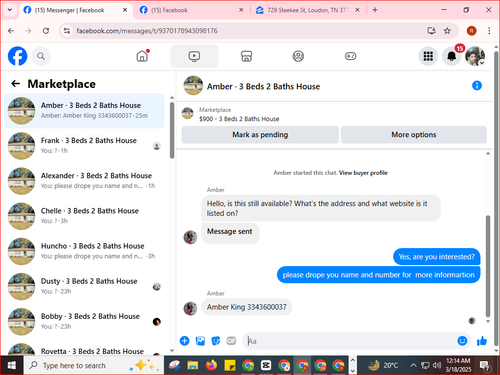Open conversation information (i) icon
This screenshot has width=500, height=375.
(477, 86)
